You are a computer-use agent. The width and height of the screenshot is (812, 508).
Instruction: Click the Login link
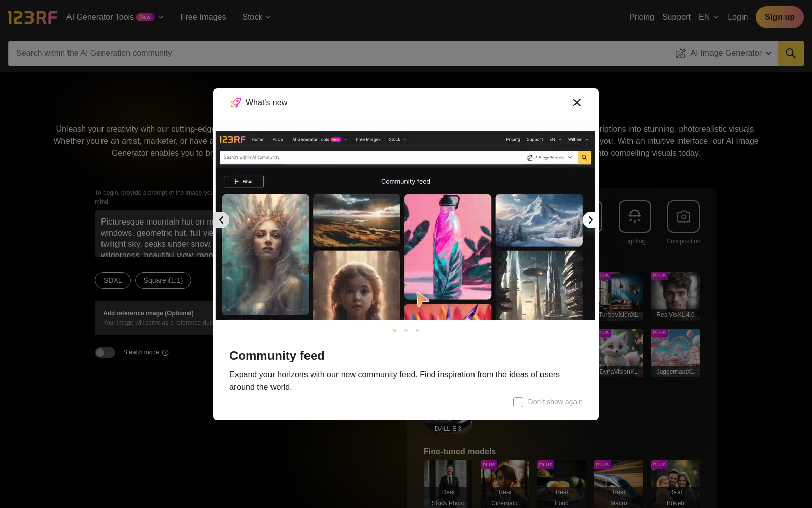pos(737,17)
